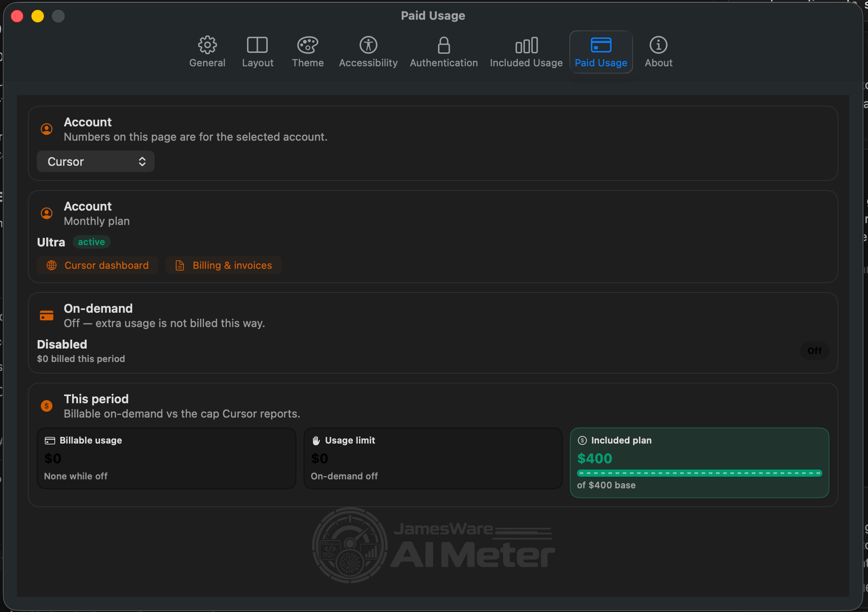Click the hand icon beside Usage limit
Screen dimensions: 868x612
(x=316, y=440)
